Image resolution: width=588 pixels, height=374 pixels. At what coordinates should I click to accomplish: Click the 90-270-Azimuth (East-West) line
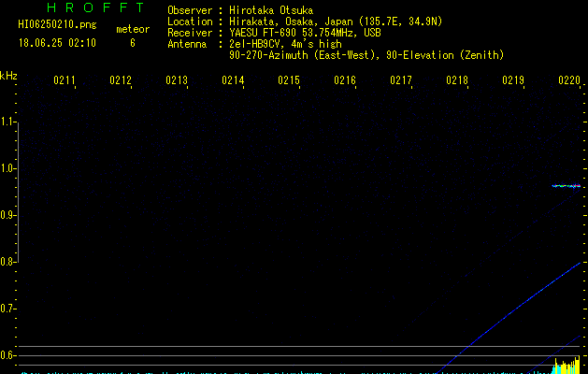point(366,55)
